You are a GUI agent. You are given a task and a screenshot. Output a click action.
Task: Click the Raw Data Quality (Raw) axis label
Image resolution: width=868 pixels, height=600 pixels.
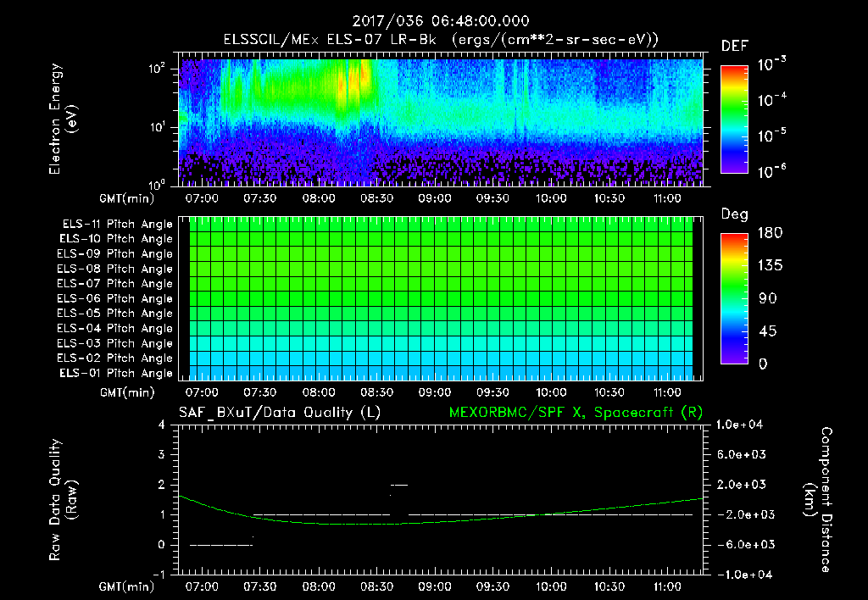(63, 500)
